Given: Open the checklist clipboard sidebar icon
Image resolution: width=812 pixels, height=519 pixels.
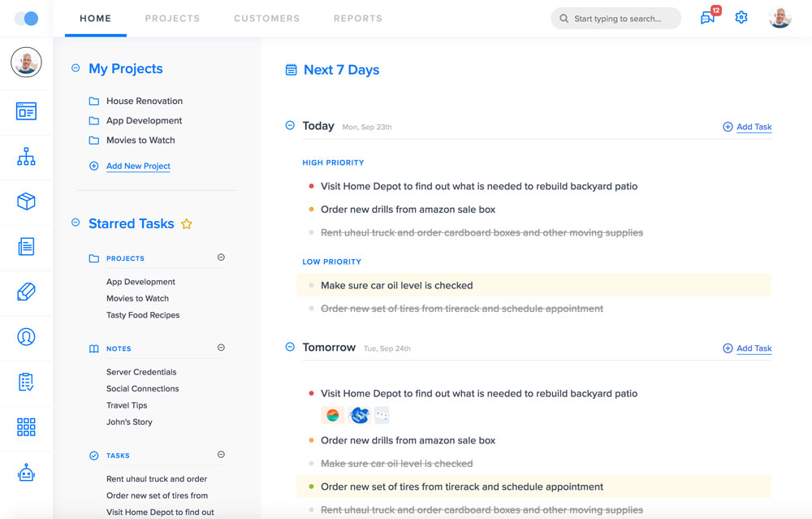Looking at the screenshot, I should [26, 382].
